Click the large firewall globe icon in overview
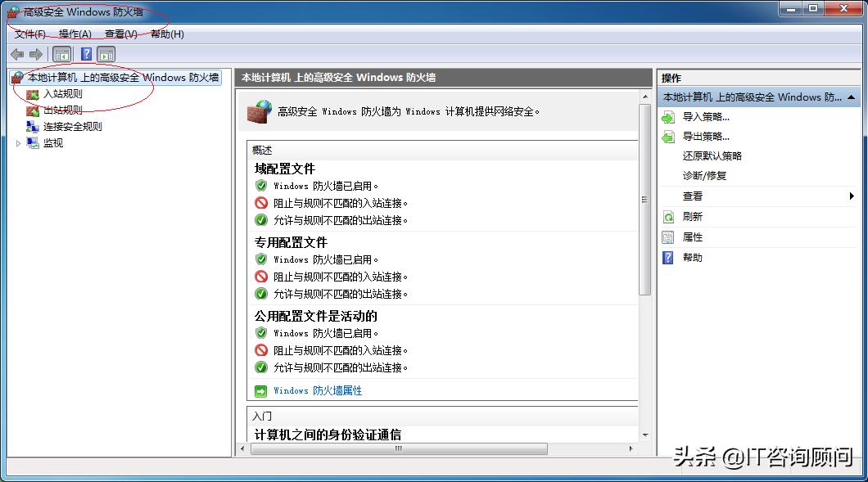This screenshot has width=868, height=482. (x=260, y=111)
